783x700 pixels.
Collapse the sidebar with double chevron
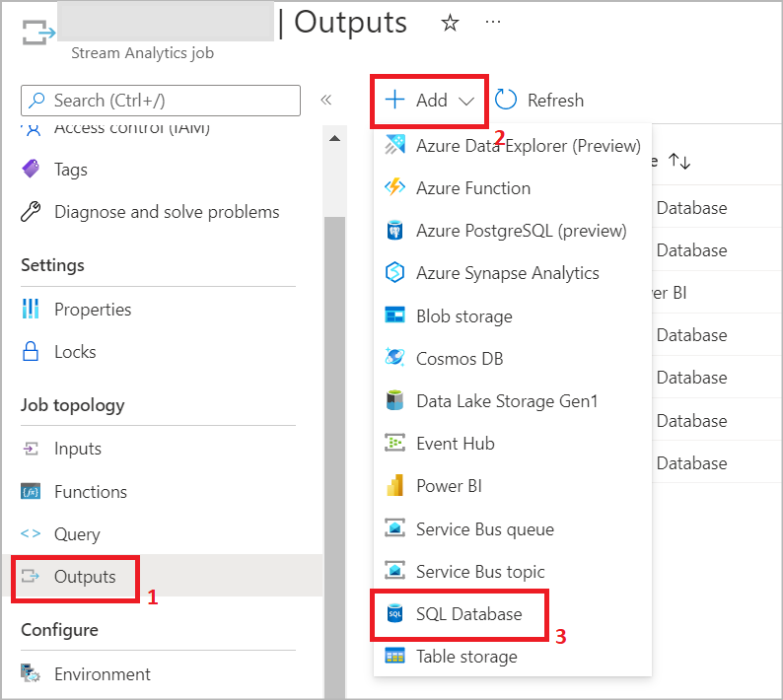click(326, 100)
